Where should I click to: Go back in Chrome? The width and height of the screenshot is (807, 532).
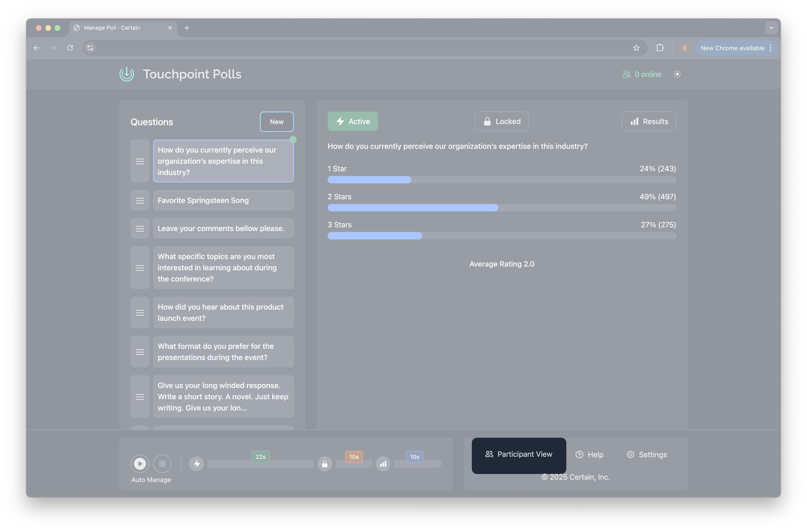pos(37,48)
